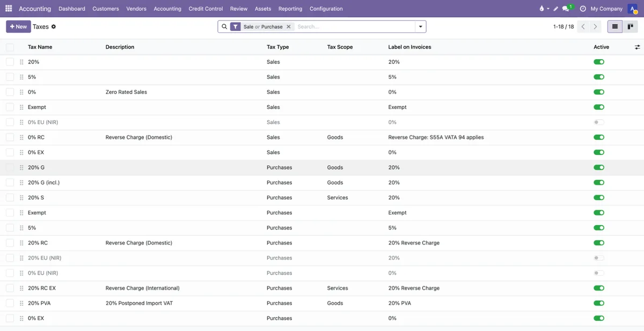Sort by the Label on Invoices column header

pos(410,47)
